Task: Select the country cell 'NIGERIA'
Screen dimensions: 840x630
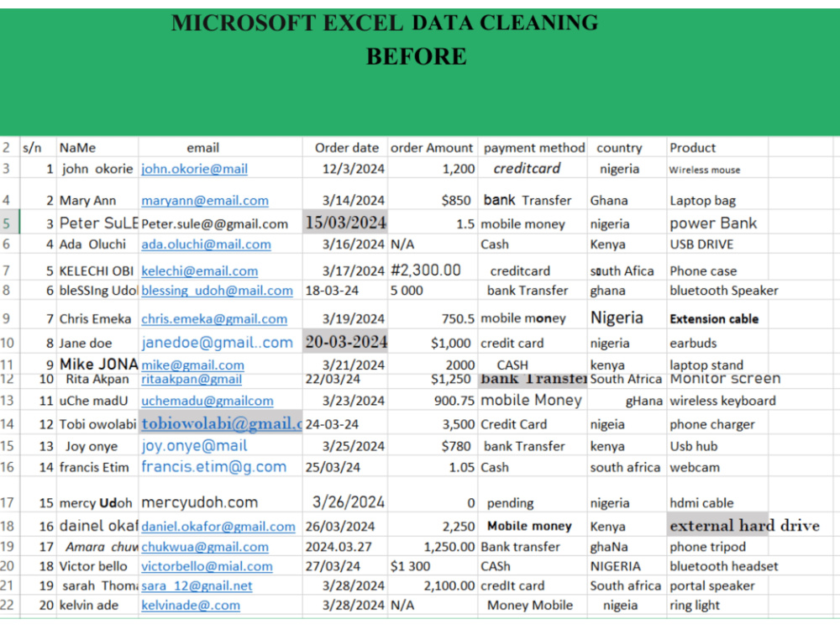Action: click(x=627, y=565)
